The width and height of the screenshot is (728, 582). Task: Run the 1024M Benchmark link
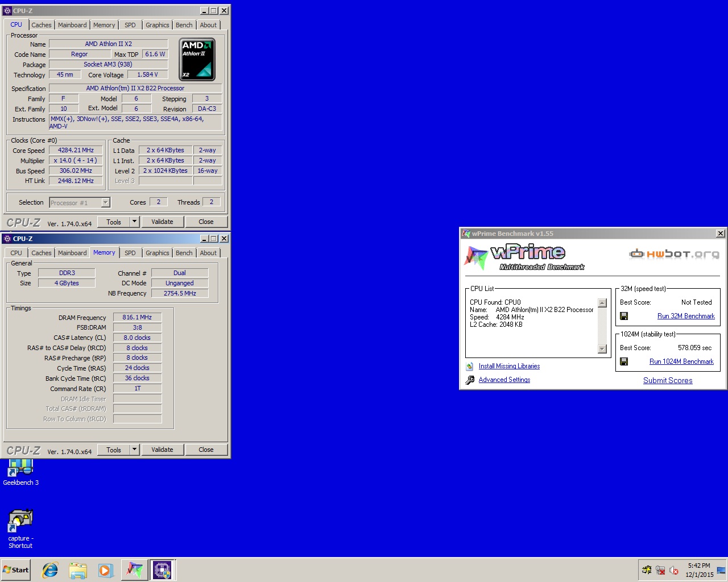pyautogui.click(x=681, y=361)
